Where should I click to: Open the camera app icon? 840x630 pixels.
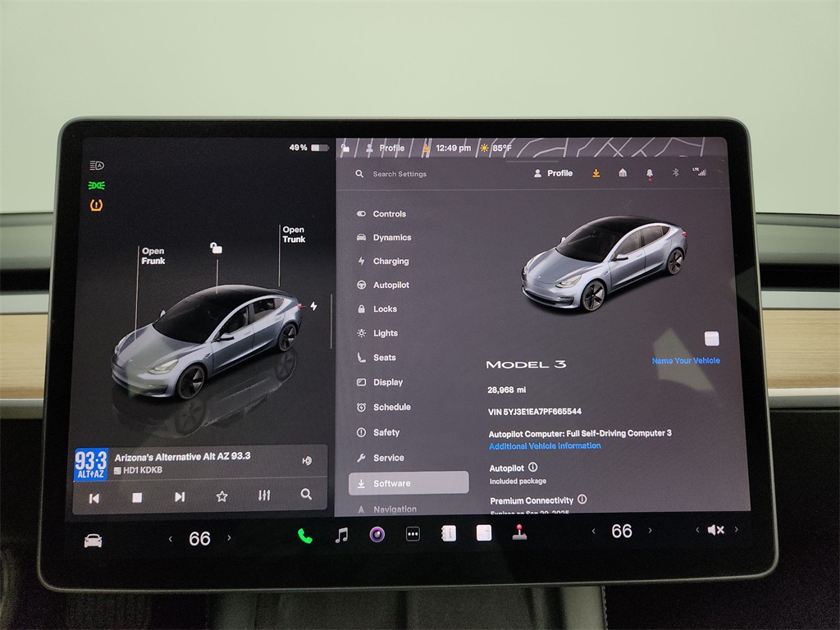point(377,534)
